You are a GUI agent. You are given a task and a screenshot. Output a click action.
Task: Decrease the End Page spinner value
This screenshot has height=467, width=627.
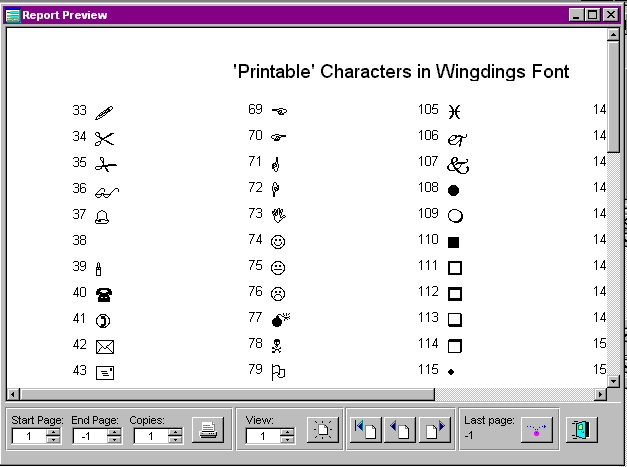[114, 439]
